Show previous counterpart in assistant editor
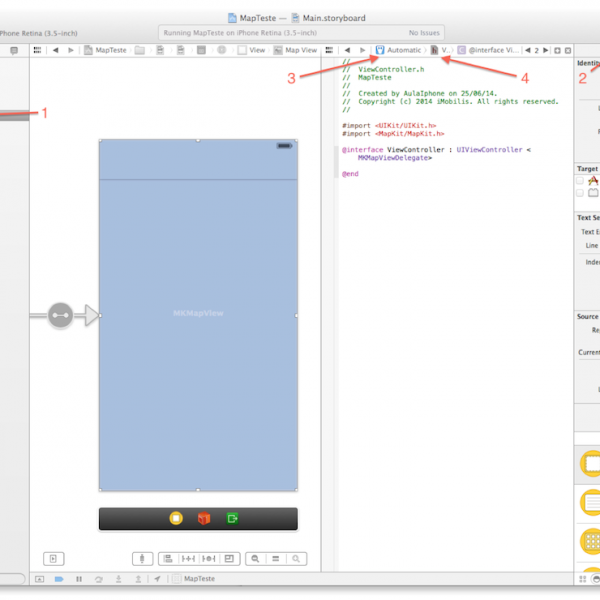600x600 pixels. (528, 50)
